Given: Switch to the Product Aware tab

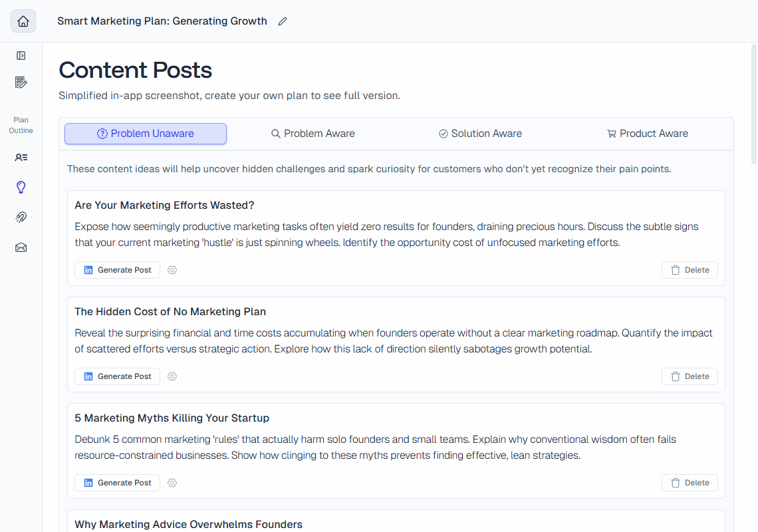Looking at the screenshot, I should [648, 134].
